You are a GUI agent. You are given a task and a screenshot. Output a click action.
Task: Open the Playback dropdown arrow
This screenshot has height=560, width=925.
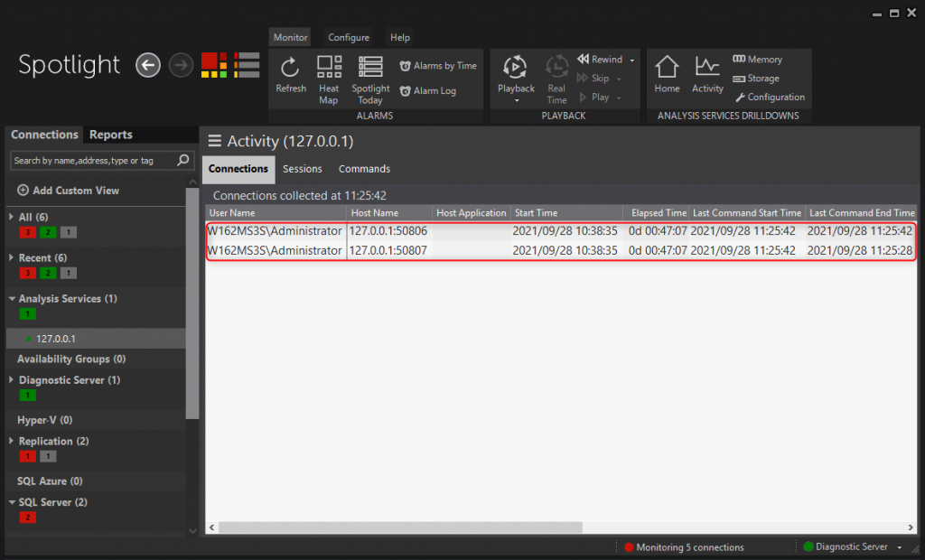[x=516, y=101]
